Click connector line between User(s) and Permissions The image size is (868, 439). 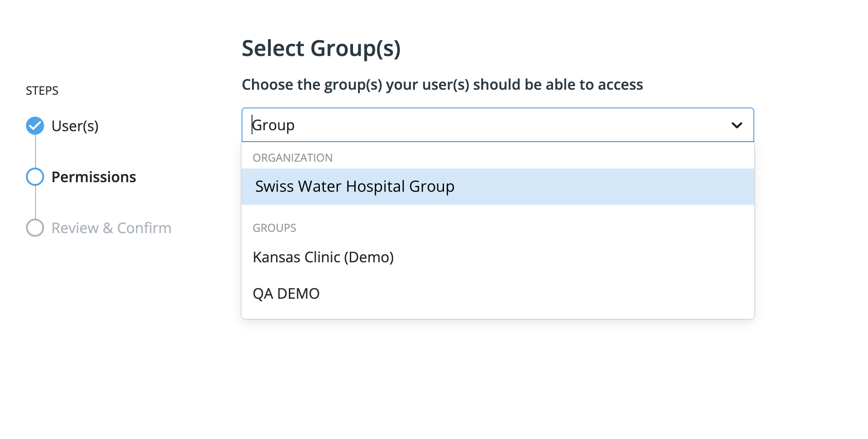[35, 152]
